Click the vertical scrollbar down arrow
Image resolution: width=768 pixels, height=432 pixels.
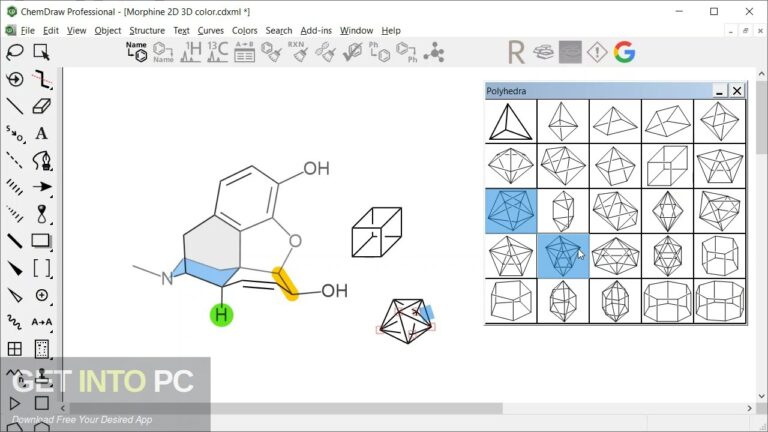[x=761, y=396]
